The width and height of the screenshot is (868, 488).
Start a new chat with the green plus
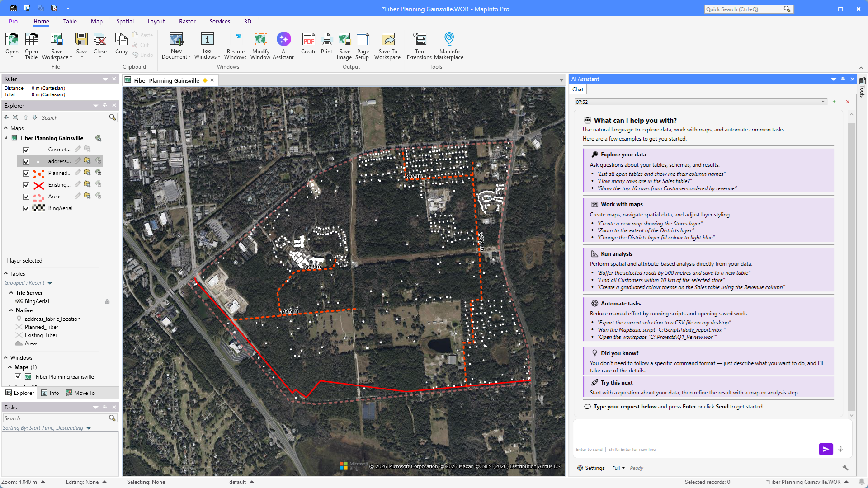pos(834,102)
